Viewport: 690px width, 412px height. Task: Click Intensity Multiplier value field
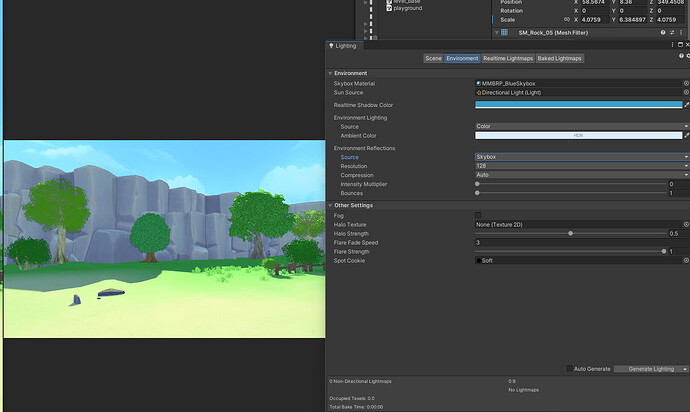point(679,184)
